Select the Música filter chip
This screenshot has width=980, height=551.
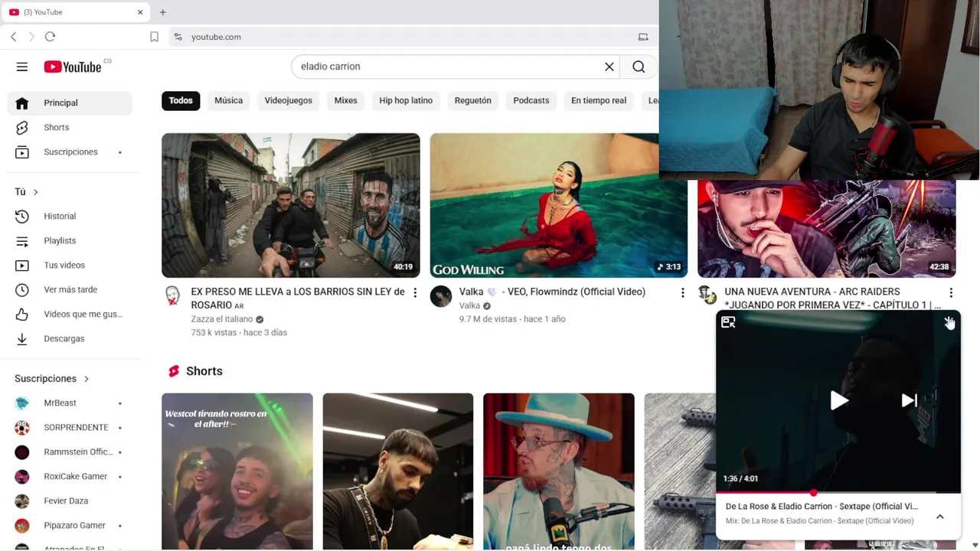228,100
